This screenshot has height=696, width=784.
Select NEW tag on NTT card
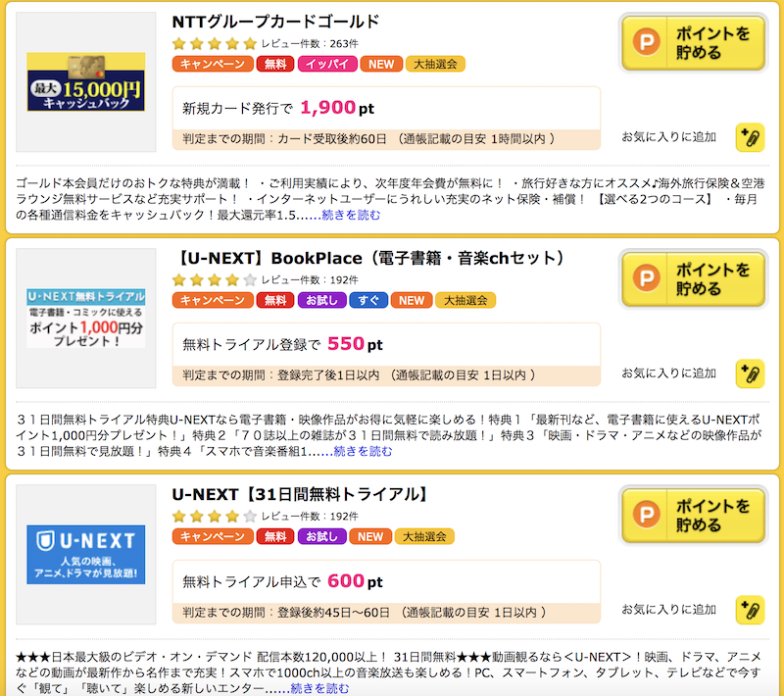coord(381,64)
